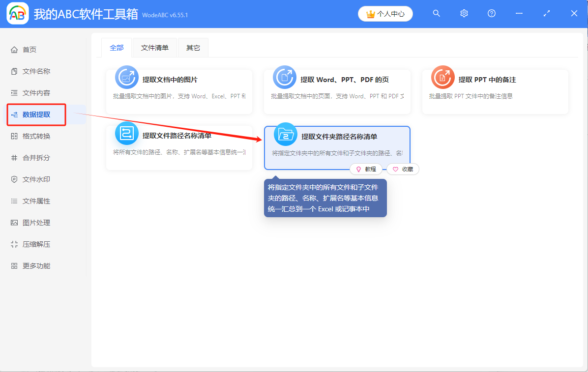
Task: Click the 提取文档中的图片 circular tool icon
Action: pos(126,77)
